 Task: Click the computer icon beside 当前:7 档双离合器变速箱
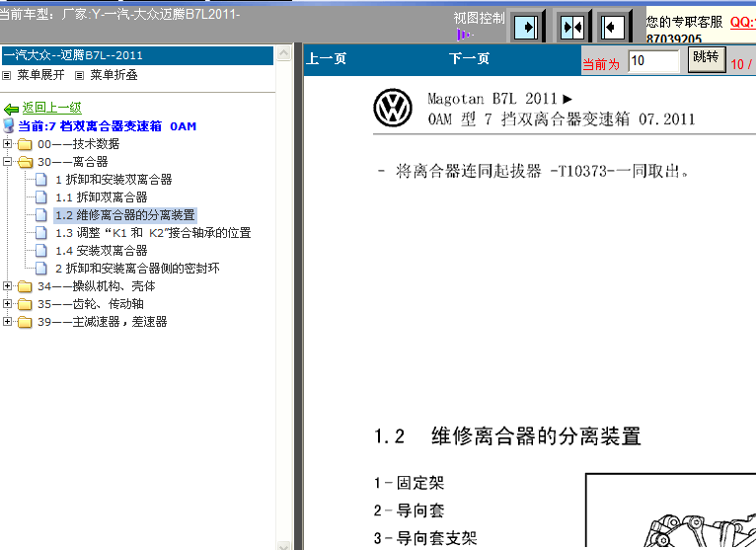click(8, 126)
